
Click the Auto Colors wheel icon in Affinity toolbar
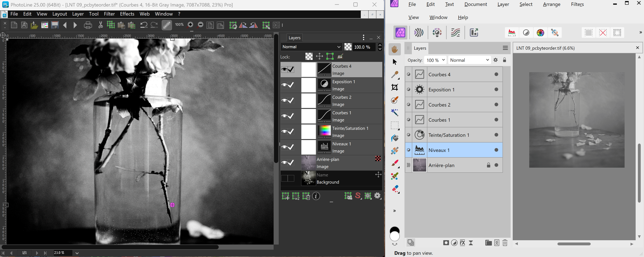tap(540, 33)
